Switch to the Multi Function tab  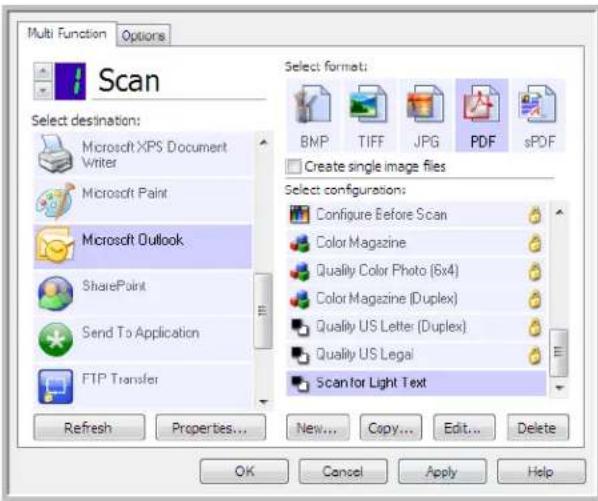tap(67, 34)
